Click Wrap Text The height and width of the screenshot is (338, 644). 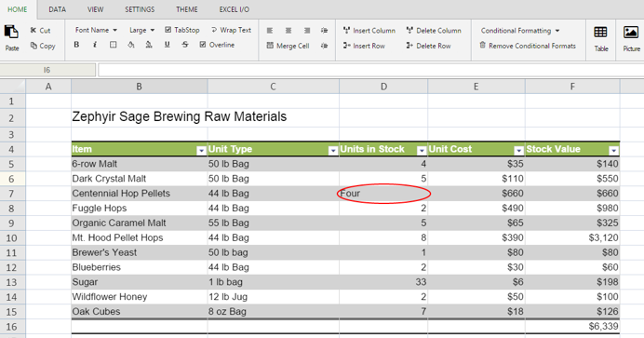pos(231,30)
